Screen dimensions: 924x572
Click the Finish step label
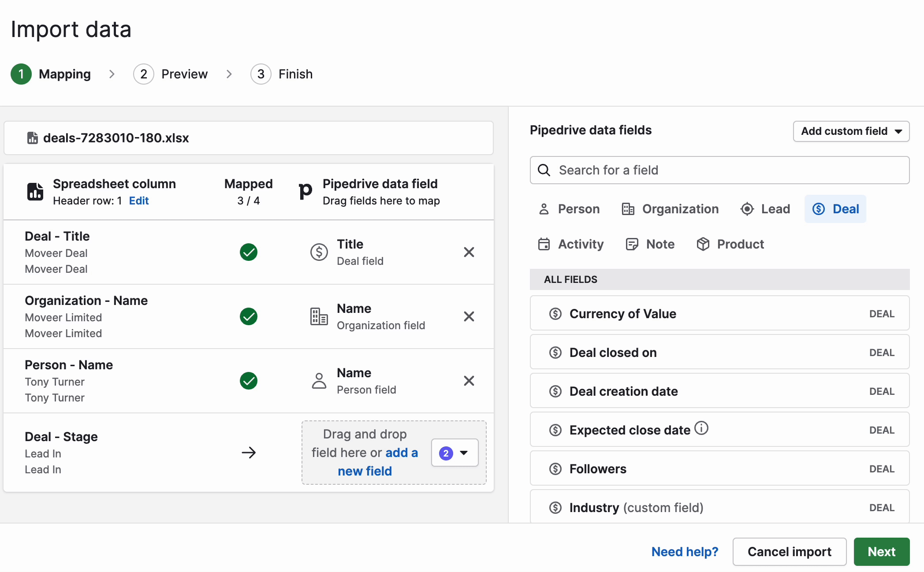tap(295, 74)
